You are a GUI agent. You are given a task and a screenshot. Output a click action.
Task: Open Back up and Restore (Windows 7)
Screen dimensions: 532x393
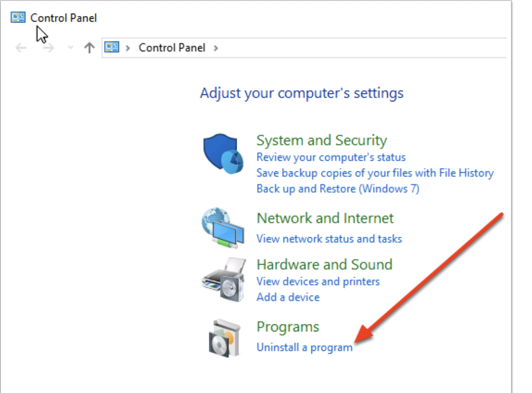(x=337, y=189)
